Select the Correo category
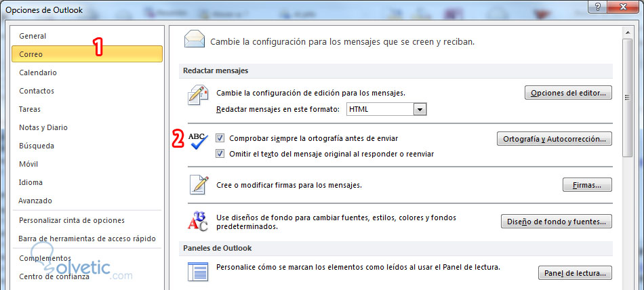 click(x=87, y=54)
